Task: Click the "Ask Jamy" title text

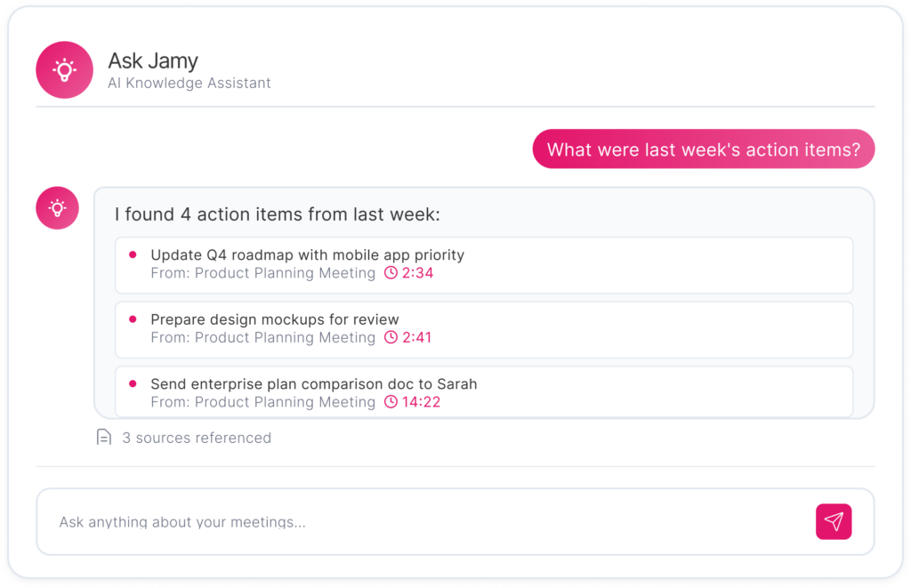Action: click(153, 61)
